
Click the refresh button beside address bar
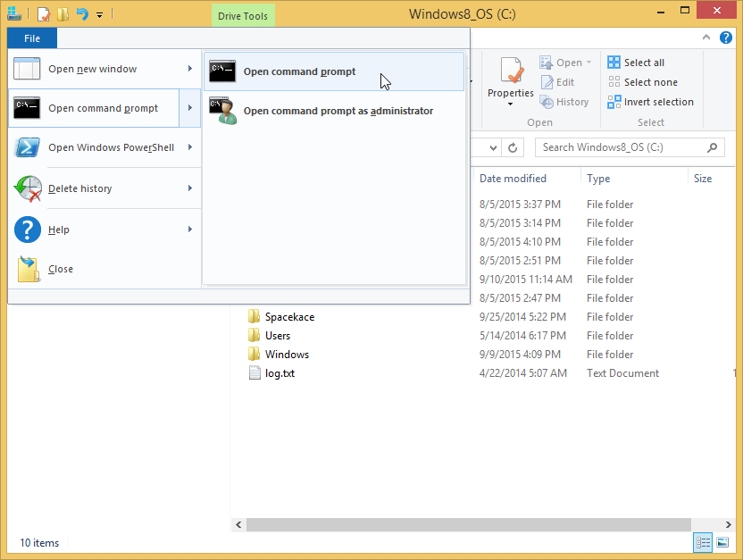(513, 147)
